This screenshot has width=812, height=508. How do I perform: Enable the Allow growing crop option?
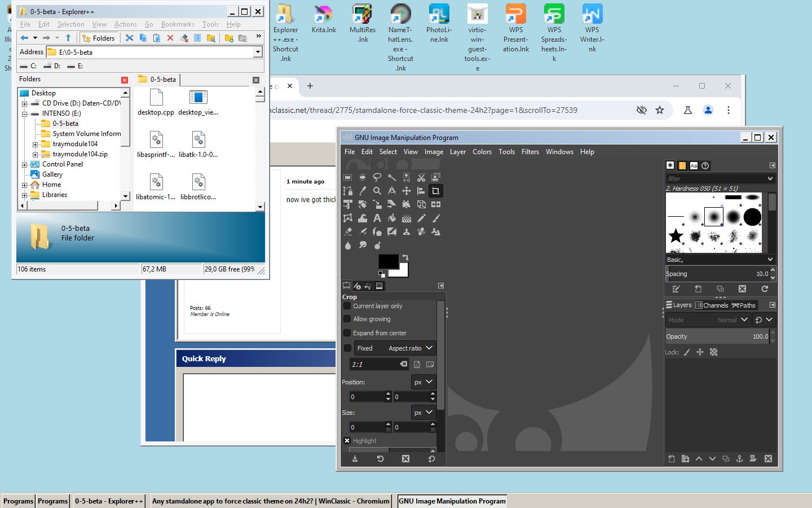pos(347,319)
